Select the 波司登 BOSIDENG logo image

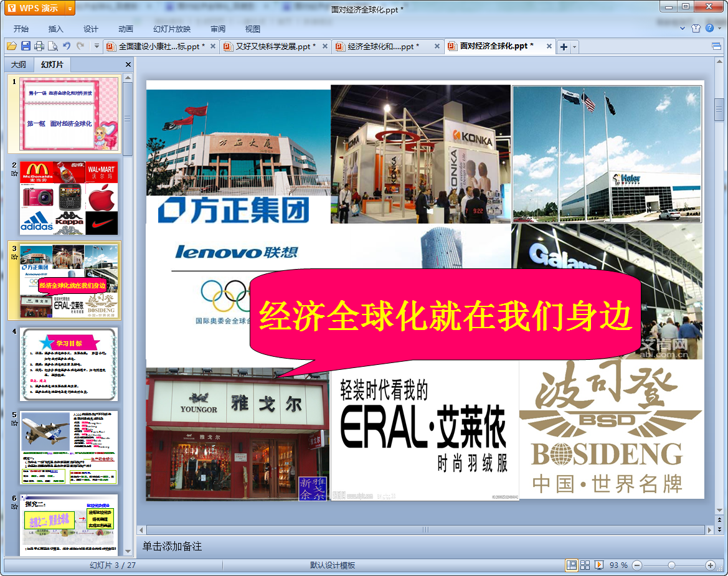(610, 429)
